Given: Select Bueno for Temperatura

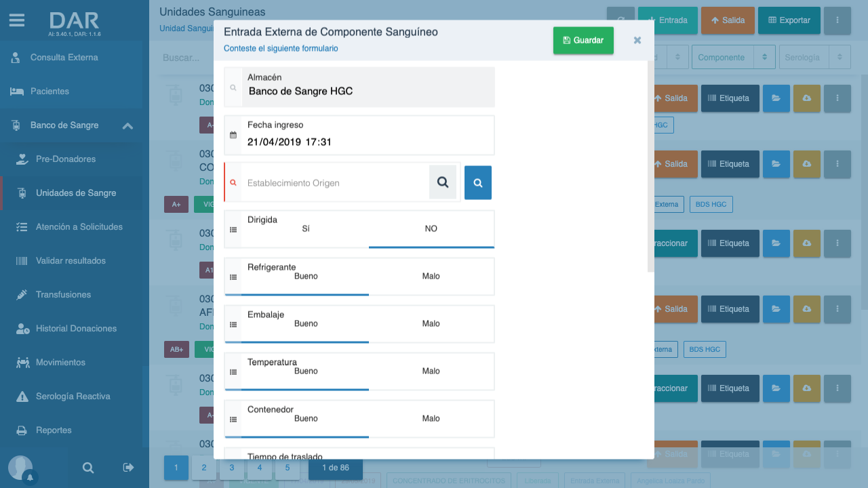Looking at the screenshot, I should tap(306, 371).
